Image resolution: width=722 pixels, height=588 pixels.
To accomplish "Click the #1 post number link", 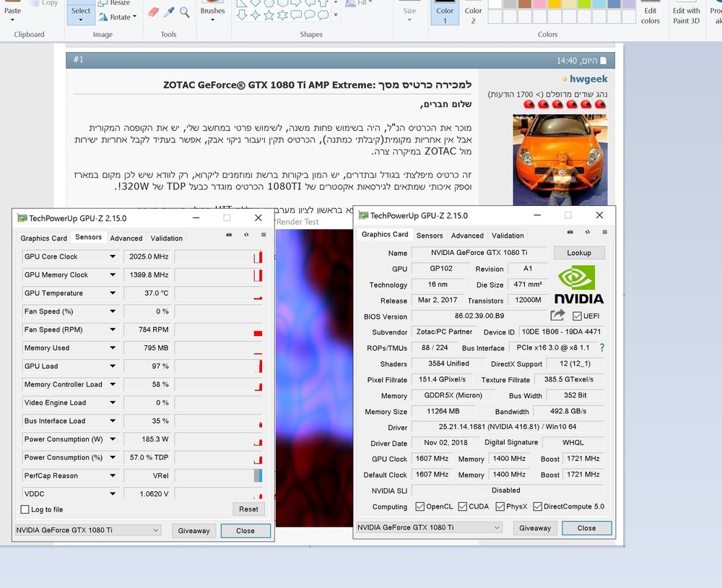I will [78, 59].
